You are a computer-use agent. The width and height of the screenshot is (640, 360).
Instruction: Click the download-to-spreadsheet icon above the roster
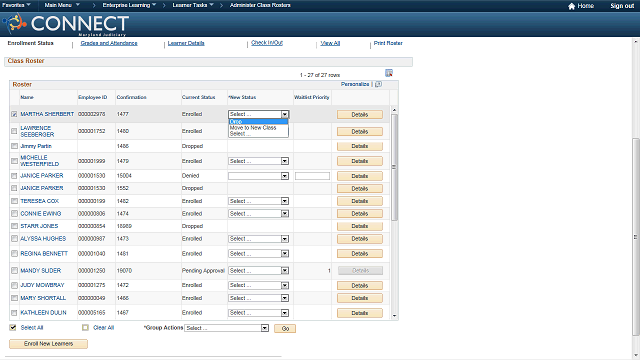click(389, 73)
